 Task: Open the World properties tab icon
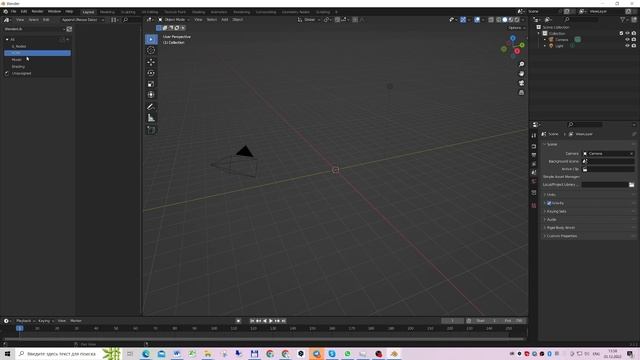pyautogui.click(x=533, y=182)
